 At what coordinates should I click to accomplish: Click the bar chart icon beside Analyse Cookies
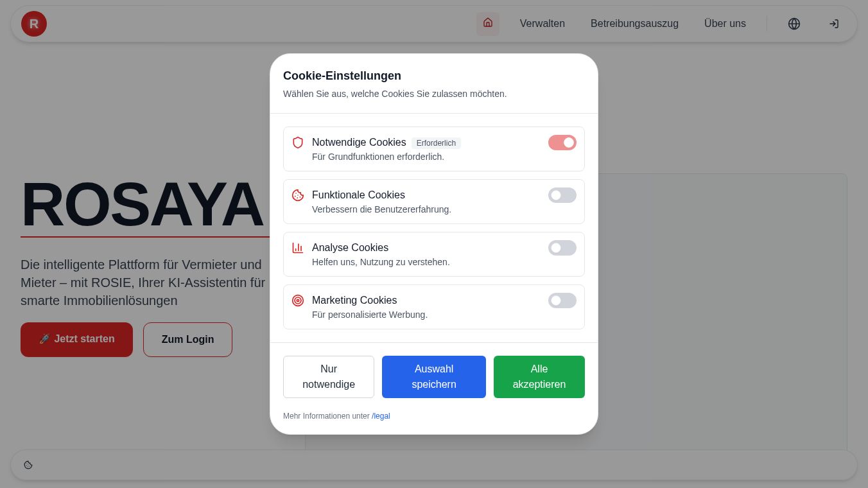tap(298, 248)
